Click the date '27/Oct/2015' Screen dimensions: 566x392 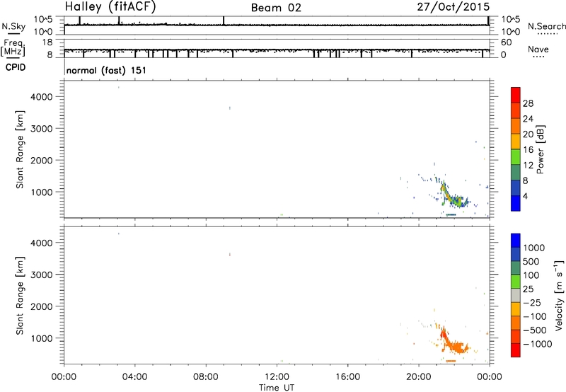click(x=454, y=7)
